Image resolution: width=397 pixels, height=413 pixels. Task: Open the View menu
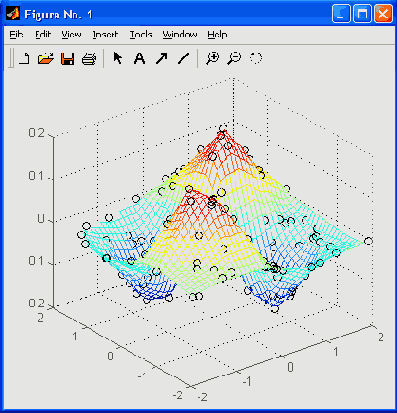pos(71,35)
